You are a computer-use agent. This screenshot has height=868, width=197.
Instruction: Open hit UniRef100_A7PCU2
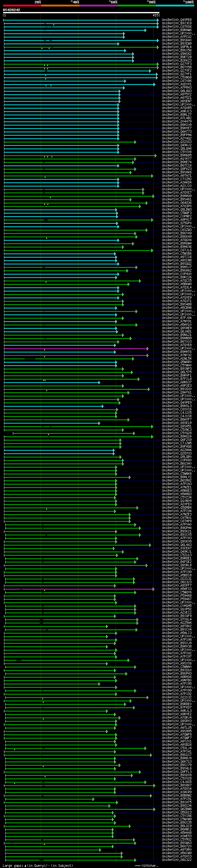177,37
